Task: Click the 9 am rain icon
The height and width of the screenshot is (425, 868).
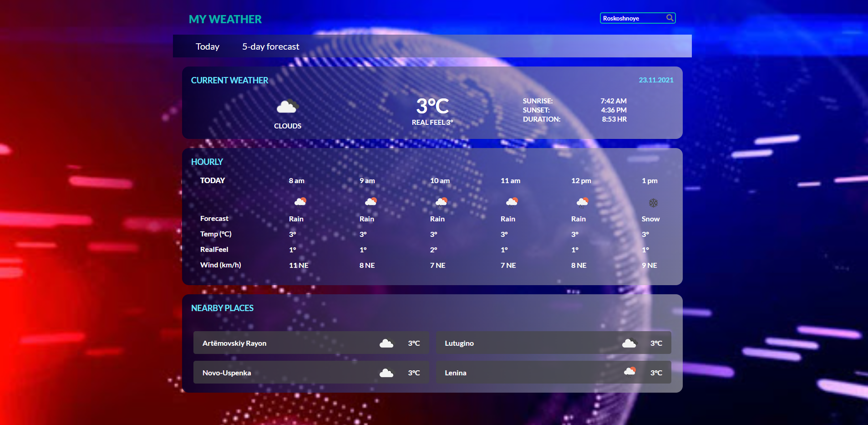Action: point(371,201)
